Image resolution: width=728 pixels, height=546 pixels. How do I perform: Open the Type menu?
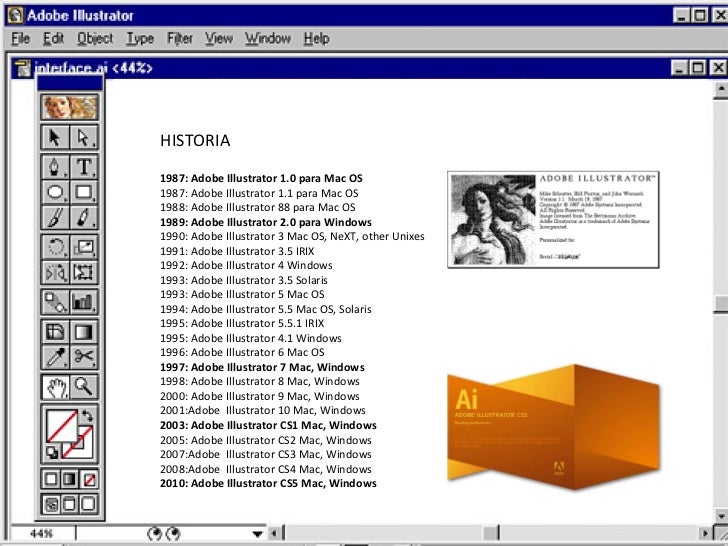pyautogui.click(x=140, y=39)
